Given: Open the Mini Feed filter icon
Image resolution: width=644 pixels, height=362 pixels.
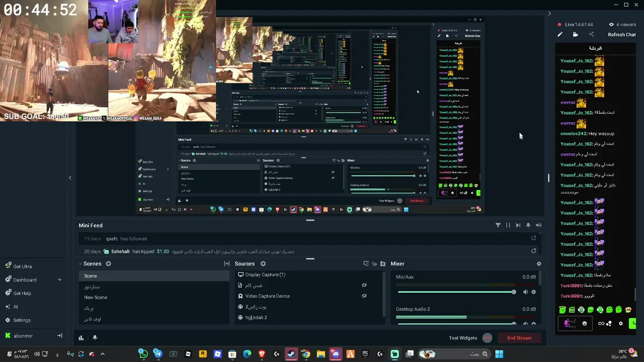Looking at the screenshot, I should coord(498,225).
